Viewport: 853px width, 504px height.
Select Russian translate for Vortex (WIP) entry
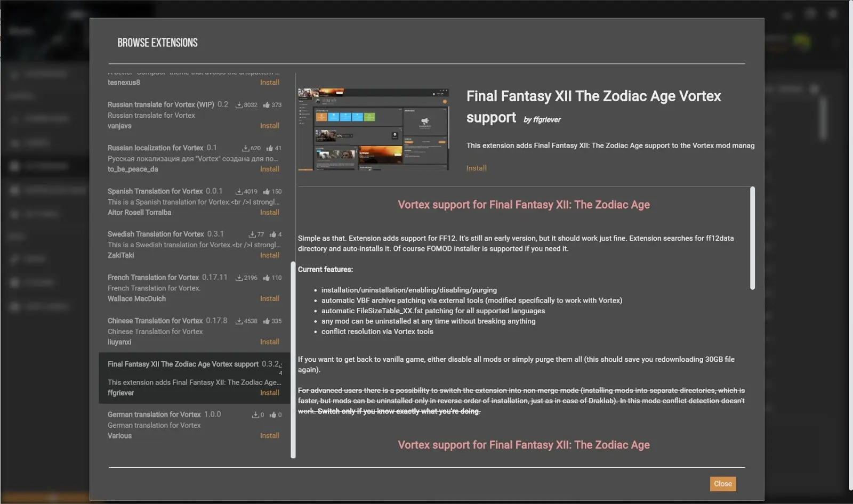pos(195,115)
